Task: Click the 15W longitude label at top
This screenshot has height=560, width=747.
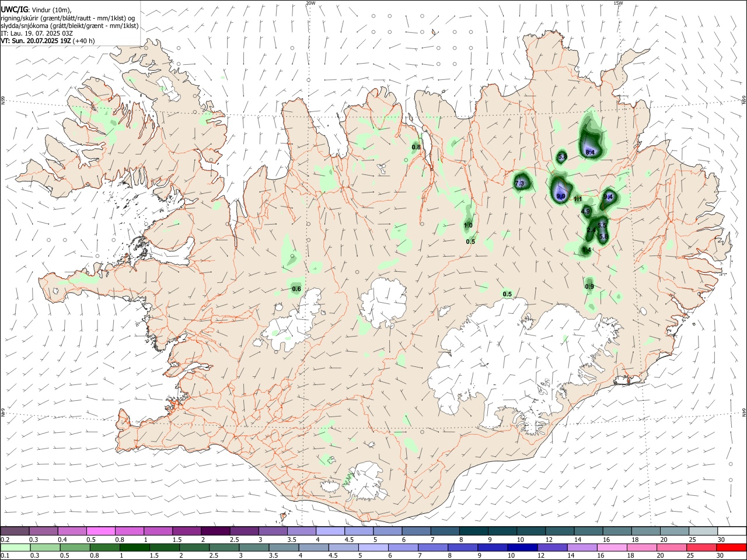Action: pos(618,3)
